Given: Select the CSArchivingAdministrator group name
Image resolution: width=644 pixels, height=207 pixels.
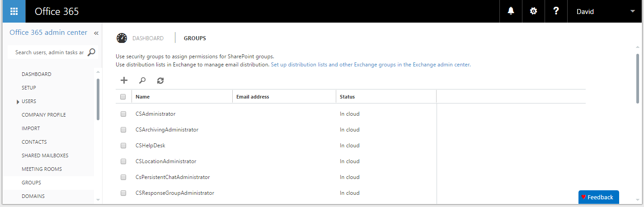Looking at the screenshot, I should point(167,130).
